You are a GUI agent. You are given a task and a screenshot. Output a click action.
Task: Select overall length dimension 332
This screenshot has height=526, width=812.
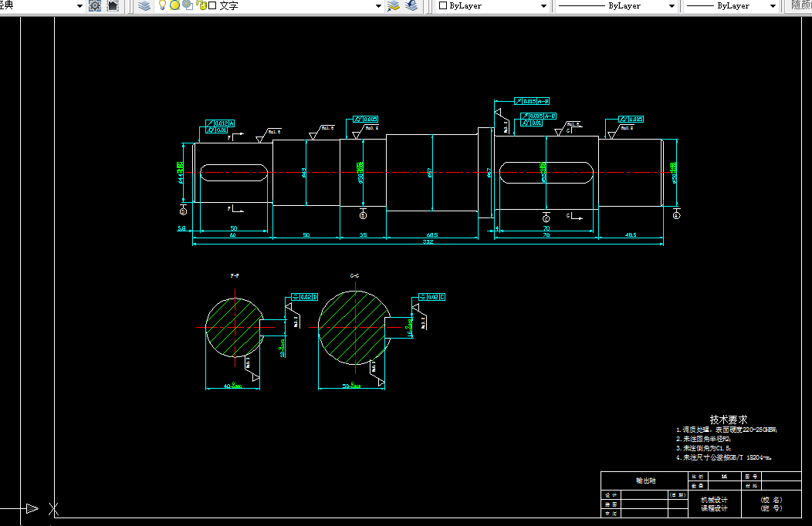pos(428,242)
